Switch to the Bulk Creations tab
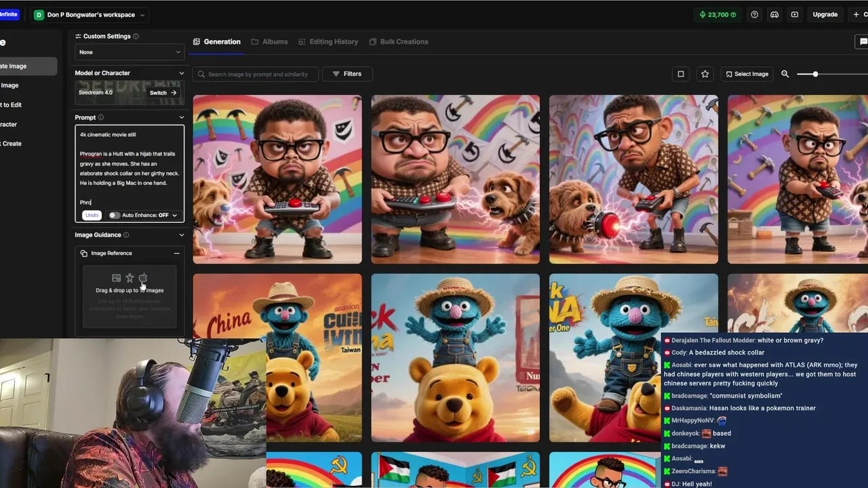868x488 pixels. (x=399, y=42)
